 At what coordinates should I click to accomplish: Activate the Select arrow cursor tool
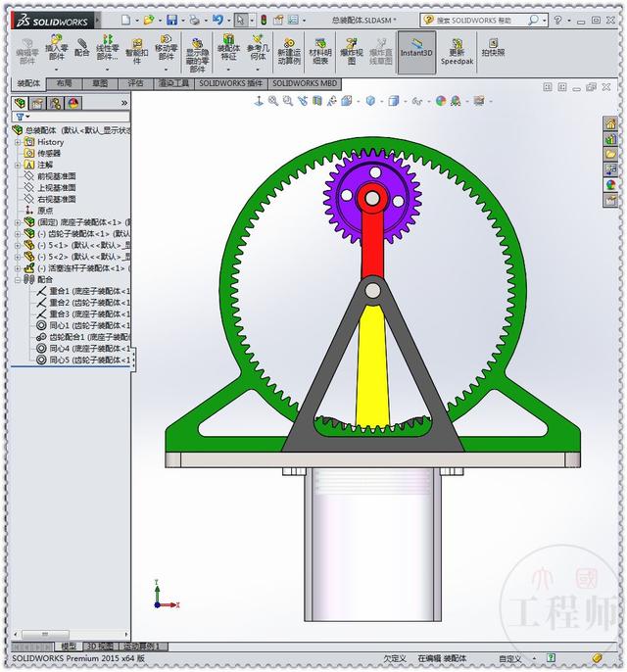[240, 20]
